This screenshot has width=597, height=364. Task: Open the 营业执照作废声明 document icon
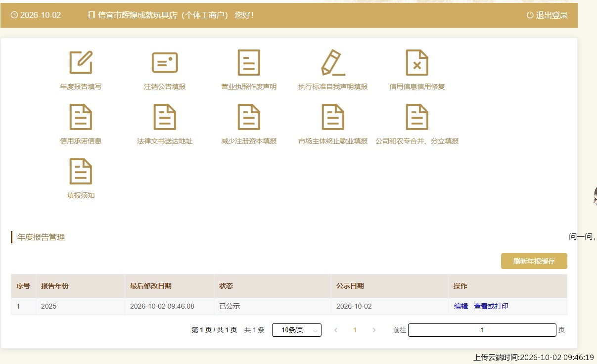pos(249,62)
